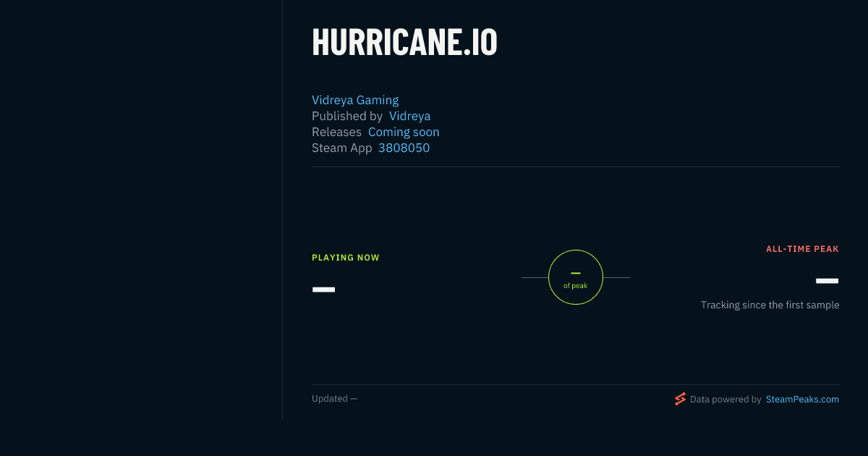Click the HURRICANE.IO title heading
Screen dimensions: 868x456
[x=404, y=43]
